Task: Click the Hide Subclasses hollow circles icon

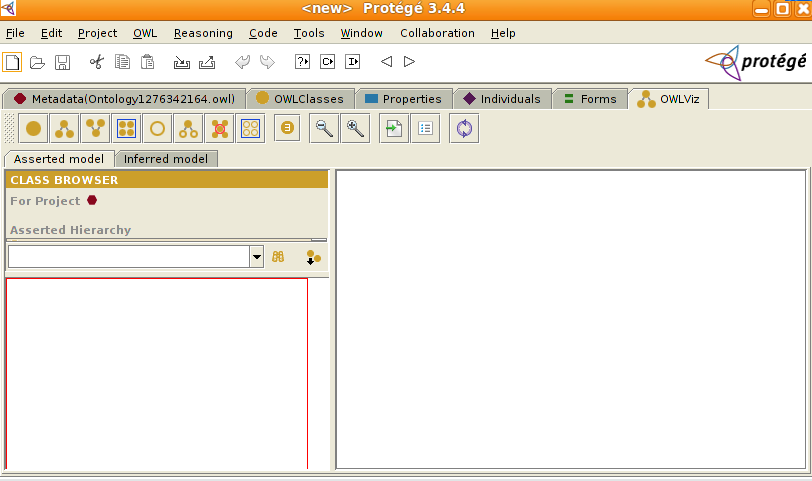Action: click(188, 128)
